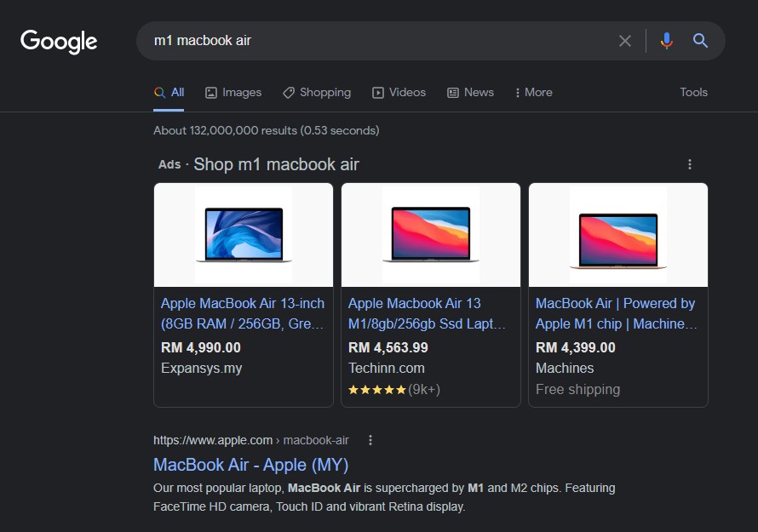Click the Techinn.com seller name
The width and height of the screenshot is (758, 532).
click(387, 369)
